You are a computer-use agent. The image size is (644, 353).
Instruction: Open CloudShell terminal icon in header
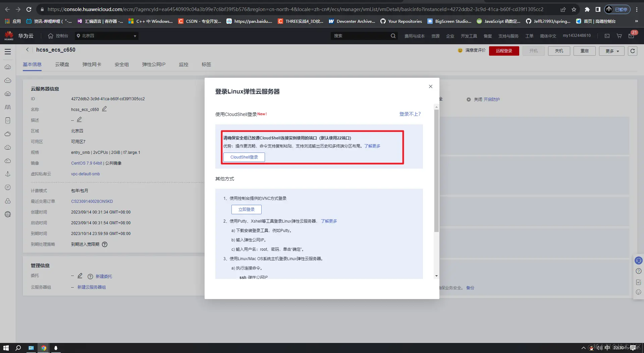[x=607, y=36]
